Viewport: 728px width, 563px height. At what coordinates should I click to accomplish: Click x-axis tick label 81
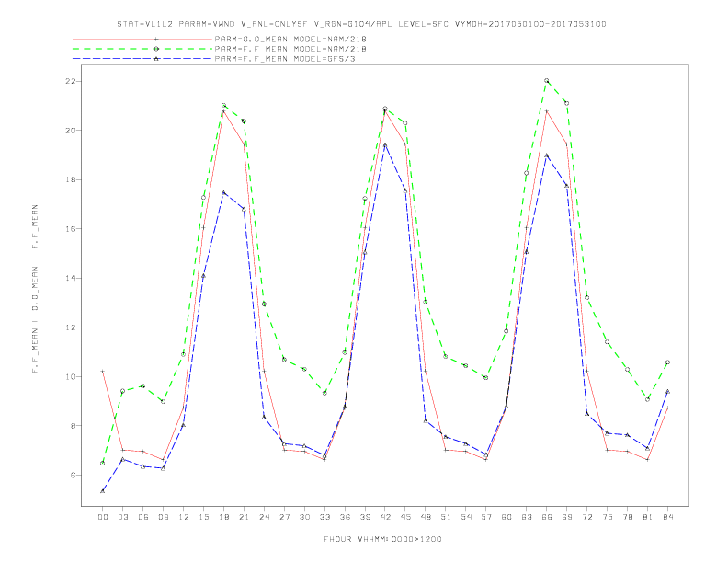point(648,517)
